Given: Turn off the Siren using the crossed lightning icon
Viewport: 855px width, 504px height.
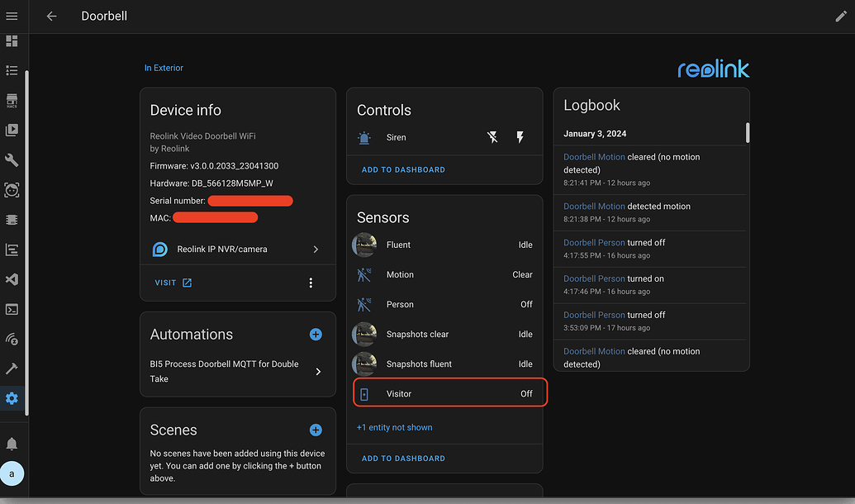Looking at the screenshot, I should pos(492,137).
